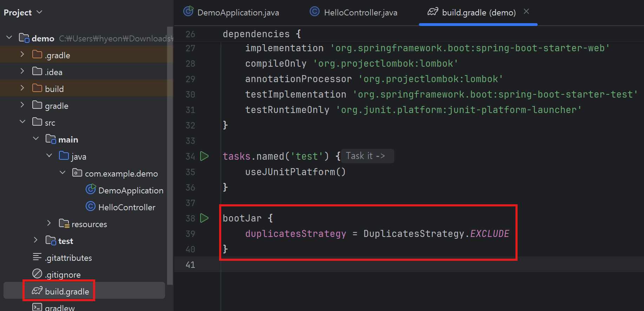
Task: Click the 'Task it ->' inlay hint
Action: [x=367, y=156]
